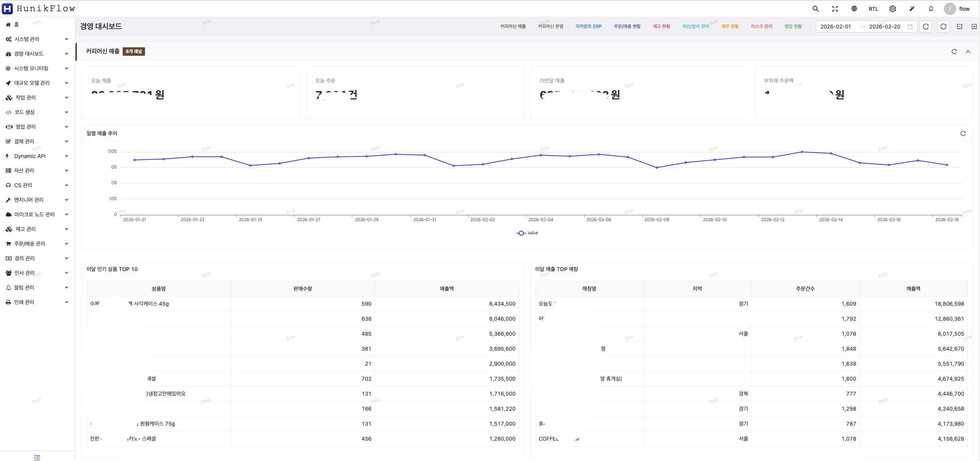
Task: Toggle fullscreen mode icon
Action: coord(835,9)
